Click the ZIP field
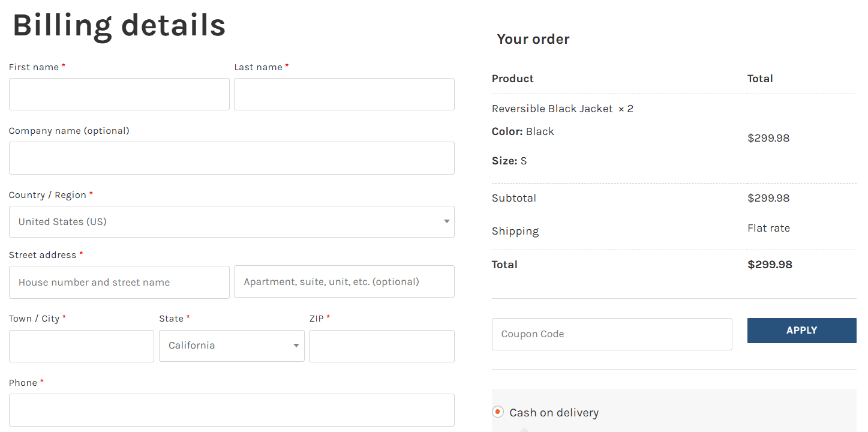The width and height of the screenshot is (868, 432). (382, 346)
